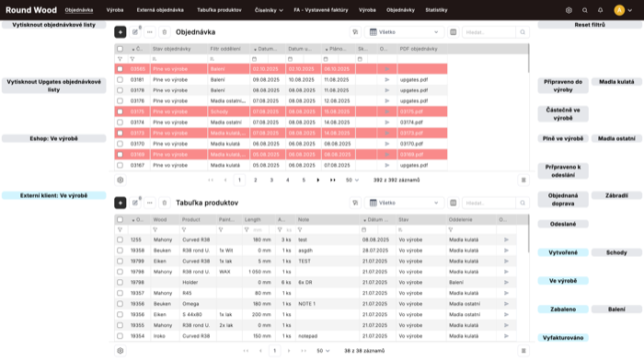Open Oddelenie column filter in products table

(451, 230)
